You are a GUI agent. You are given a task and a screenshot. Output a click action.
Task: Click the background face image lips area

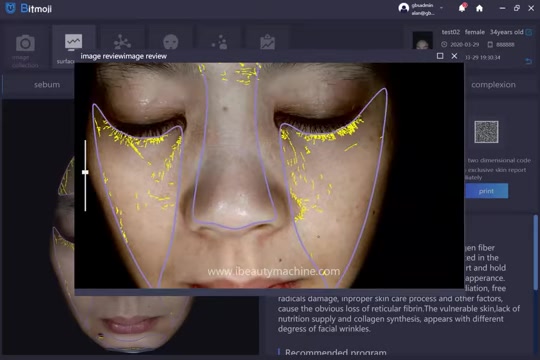point(129,325)
